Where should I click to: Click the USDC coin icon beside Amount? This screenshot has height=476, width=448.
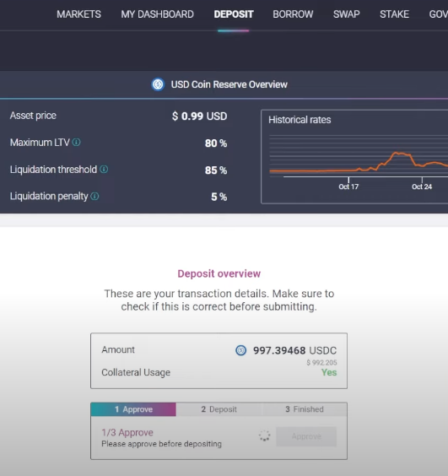pyautogui.click(x=241, y=350)
